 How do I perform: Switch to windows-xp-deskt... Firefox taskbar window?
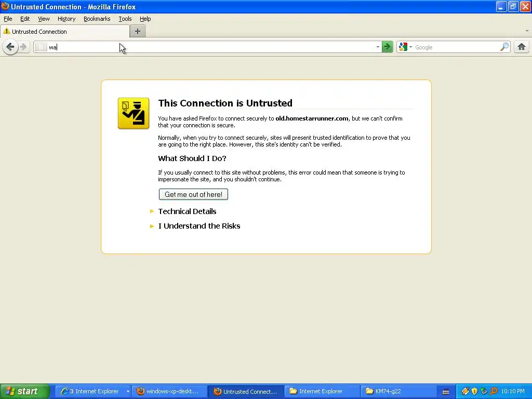(168, 391)
